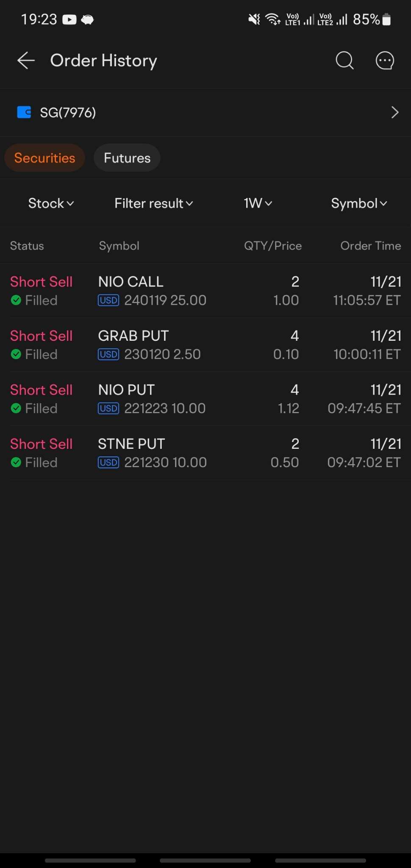Expand the Stock type dropdown
Image resolution: width=411 pixels, height=868 pixels.
click(51, 203)
